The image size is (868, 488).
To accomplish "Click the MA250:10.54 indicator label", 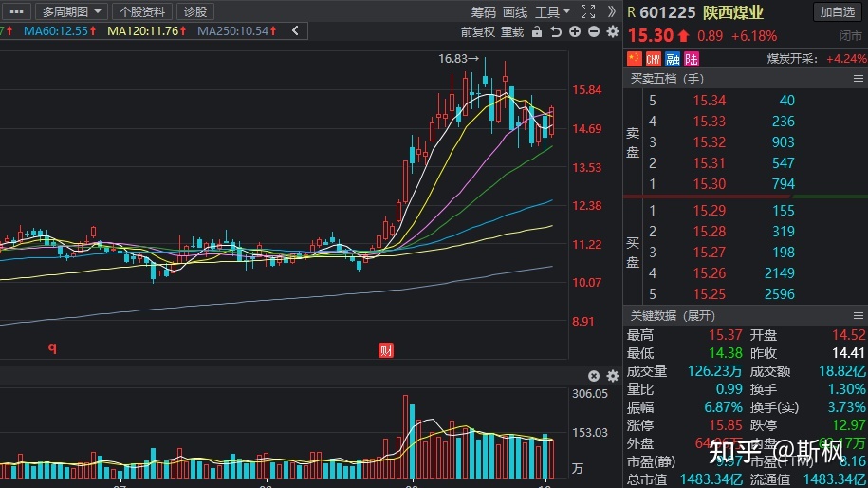I will click(x=237, y=31).
